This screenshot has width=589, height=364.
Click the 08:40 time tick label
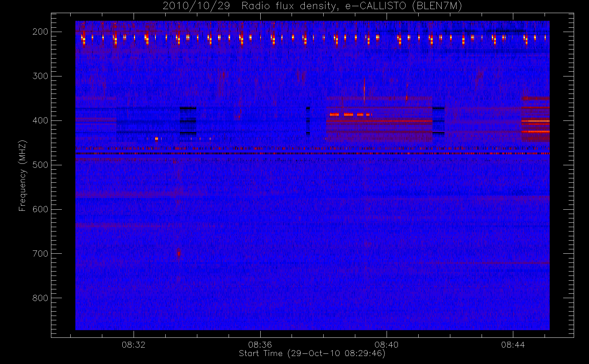(x=386, y=345)
